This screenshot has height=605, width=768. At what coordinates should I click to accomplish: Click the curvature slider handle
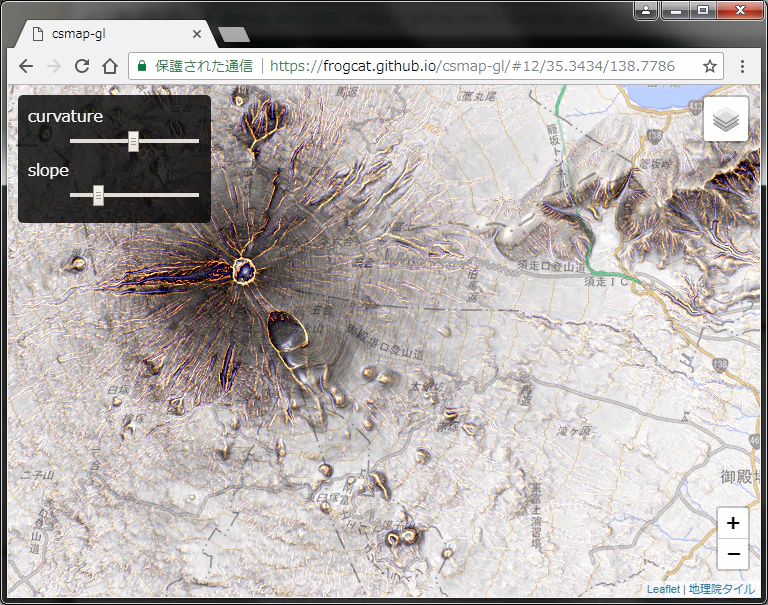coord(133,141)
